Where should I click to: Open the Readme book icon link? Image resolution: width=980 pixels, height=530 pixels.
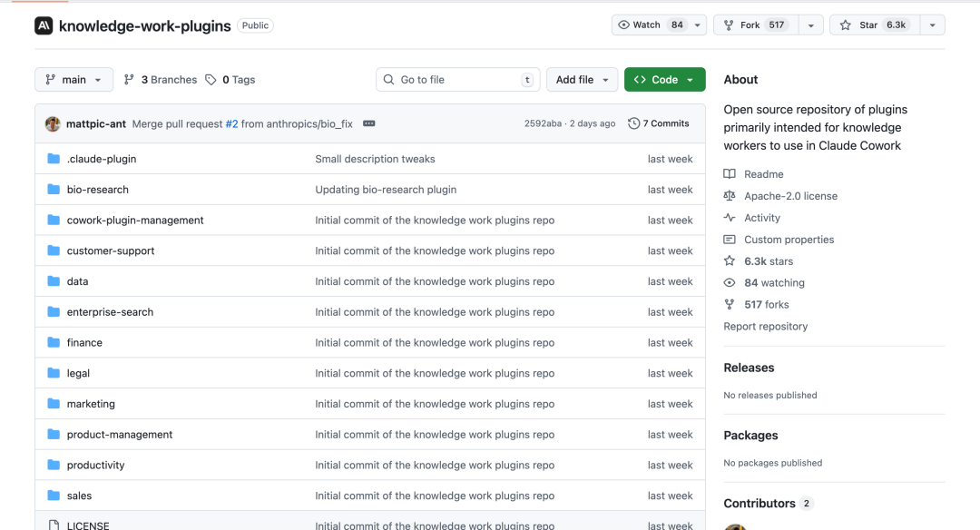[730, 174]
